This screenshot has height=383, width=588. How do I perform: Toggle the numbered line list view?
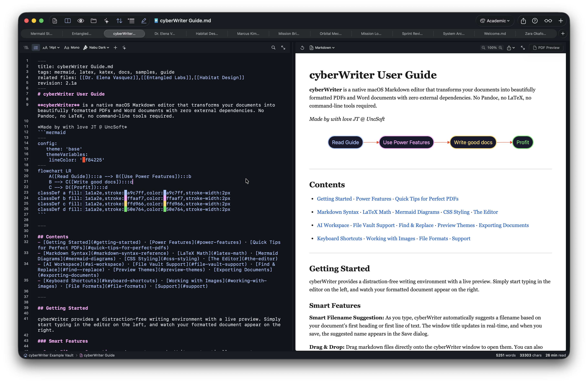click(x=36, y=47)
